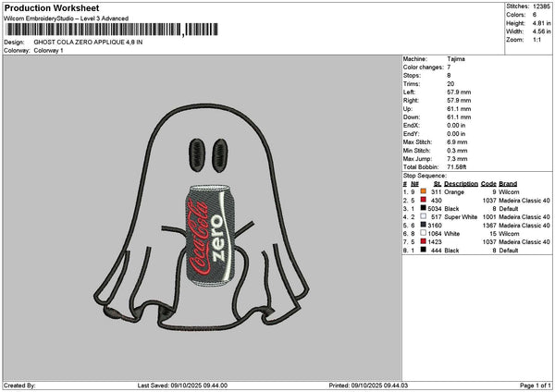Click code 1367 in the stop sequence

coord(489,226)
